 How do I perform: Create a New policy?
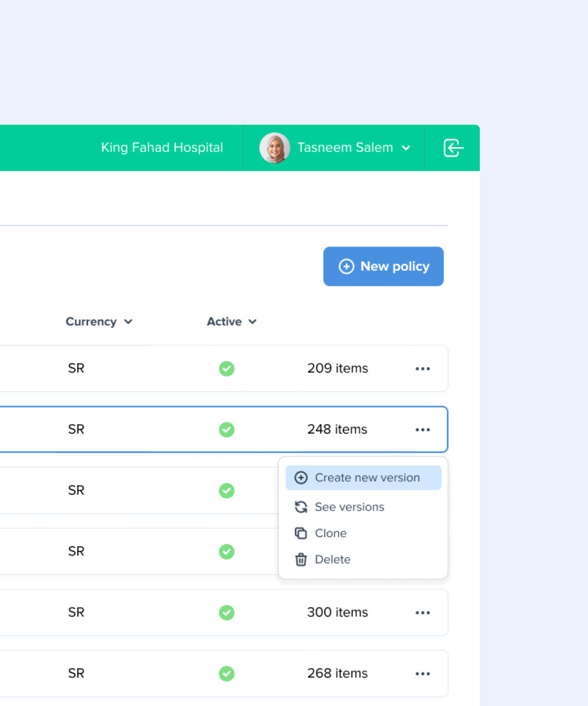tap(383, 267)
